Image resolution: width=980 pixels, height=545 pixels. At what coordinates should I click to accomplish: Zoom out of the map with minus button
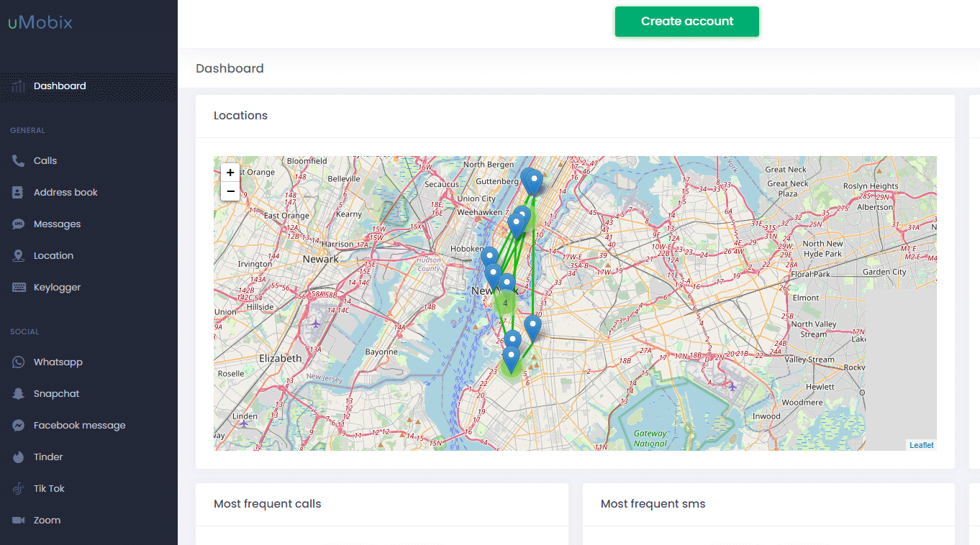point(230,191)
